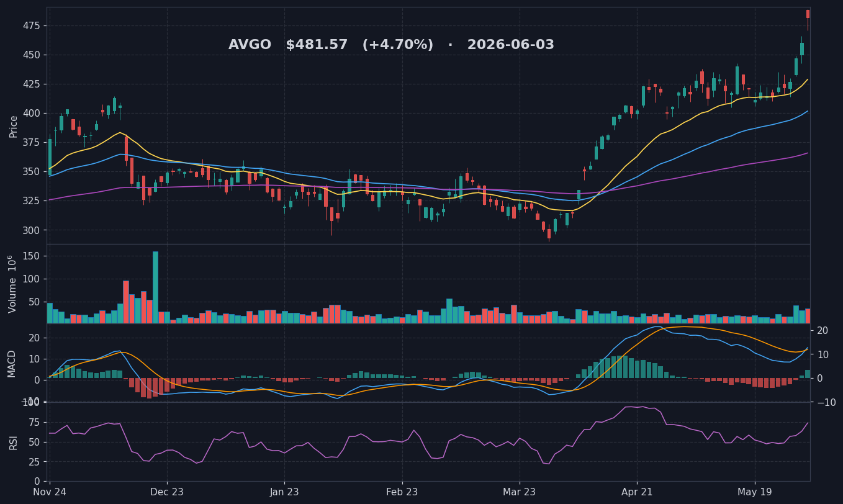This screenshot has width=843, height=504.
Task: Click the RSI axis label
Action: tap(14, 442)
